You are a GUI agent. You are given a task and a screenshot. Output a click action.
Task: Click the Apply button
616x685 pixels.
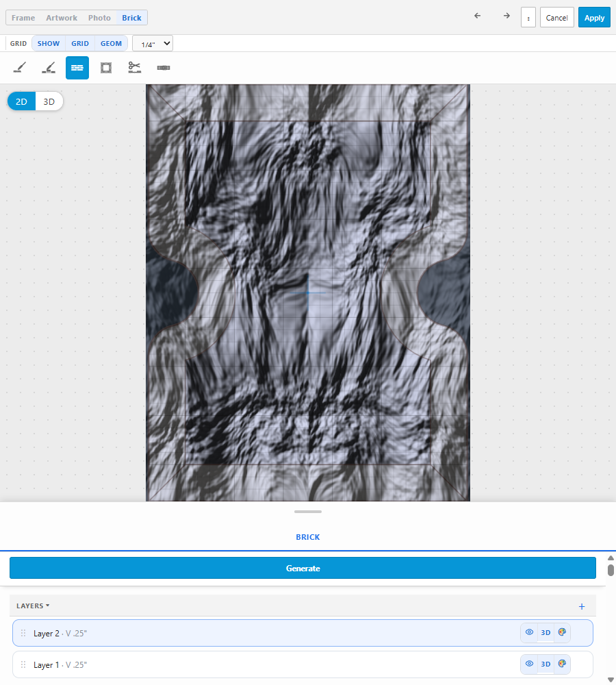[x=594, y=18]
